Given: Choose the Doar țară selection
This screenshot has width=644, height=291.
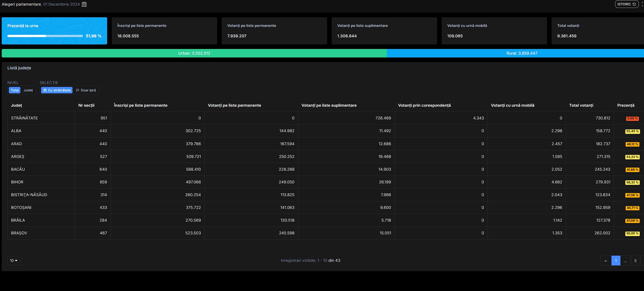Looking at the screenshot, I should click(86, 90).
